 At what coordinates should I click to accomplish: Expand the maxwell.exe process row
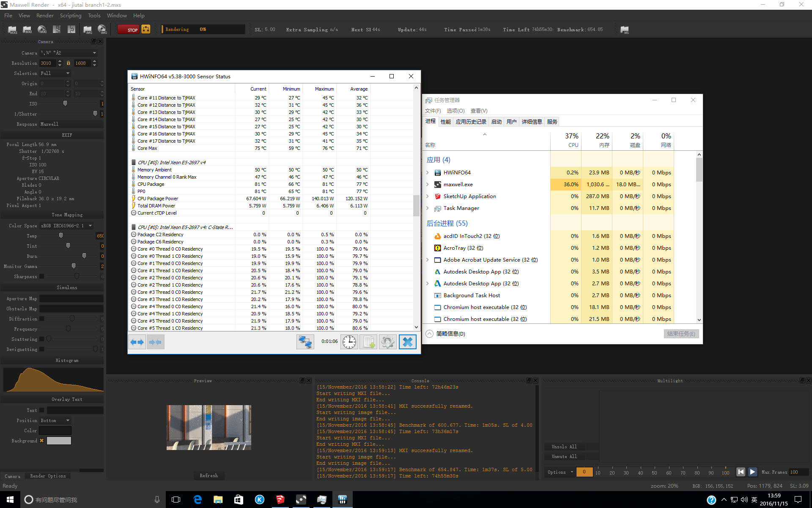point(428,185)
